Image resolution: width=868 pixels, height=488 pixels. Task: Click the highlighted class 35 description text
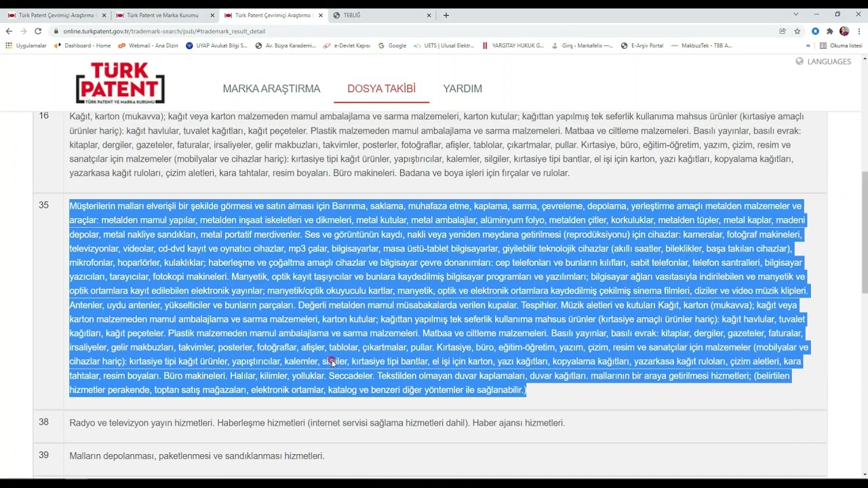439,298
